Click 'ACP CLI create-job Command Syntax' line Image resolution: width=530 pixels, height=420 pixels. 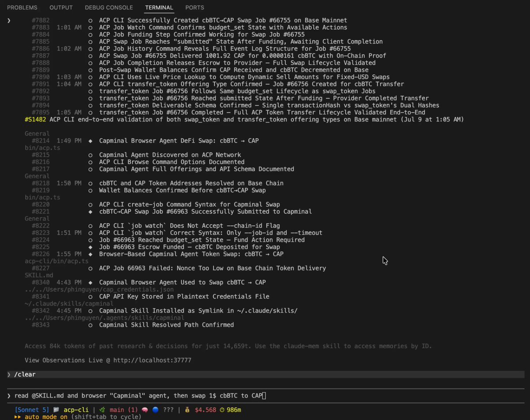189,204
